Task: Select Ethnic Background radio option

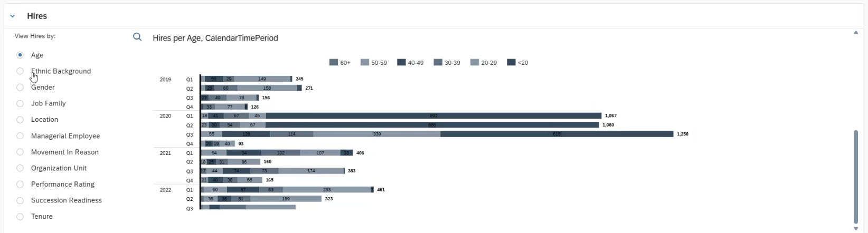Action: 20,71
